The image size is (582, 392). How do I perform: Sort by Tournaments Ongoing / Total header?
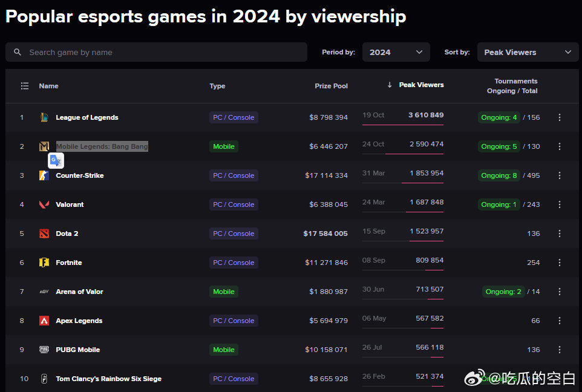[512, 86]
